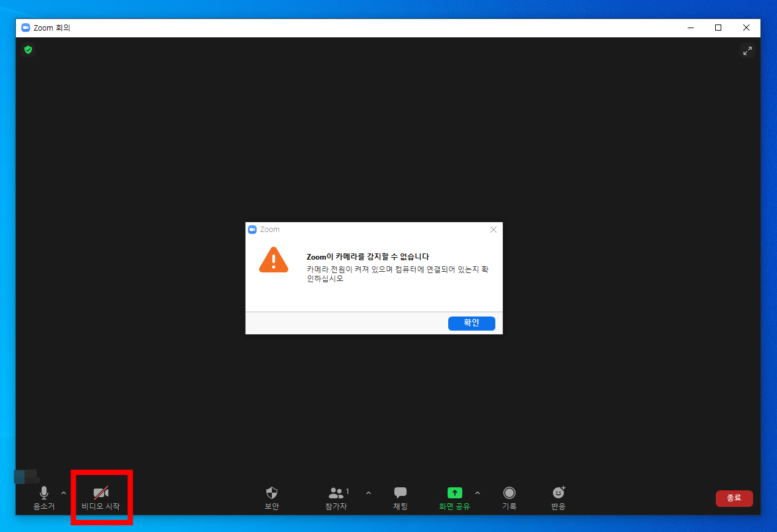Open the 반응 reactions menu
777x532 pixels.
558,498
